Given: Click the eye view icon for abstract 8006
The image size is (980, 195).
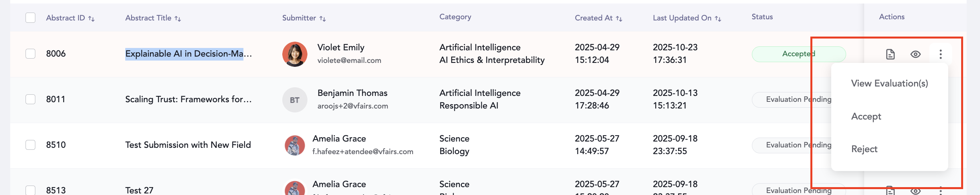Looking at the screenshot, I should 915,54.
